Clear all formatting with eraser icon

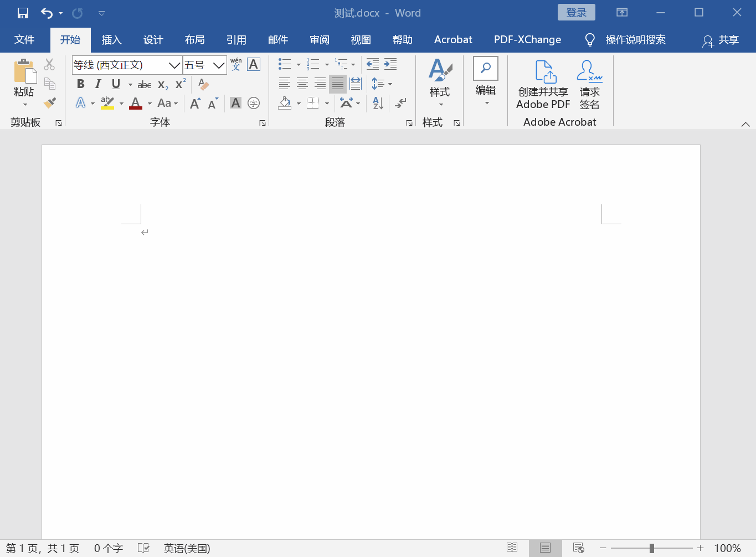tap(203, 84)
